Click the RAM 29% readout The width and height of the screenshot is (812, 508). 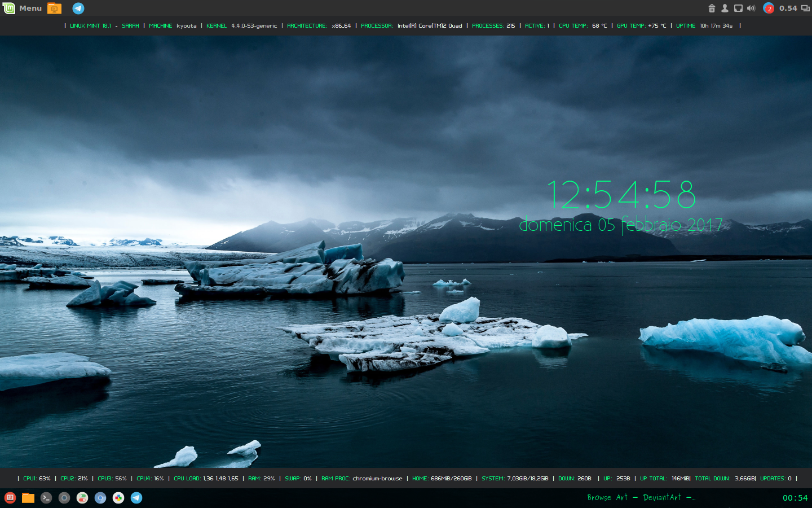262,479
